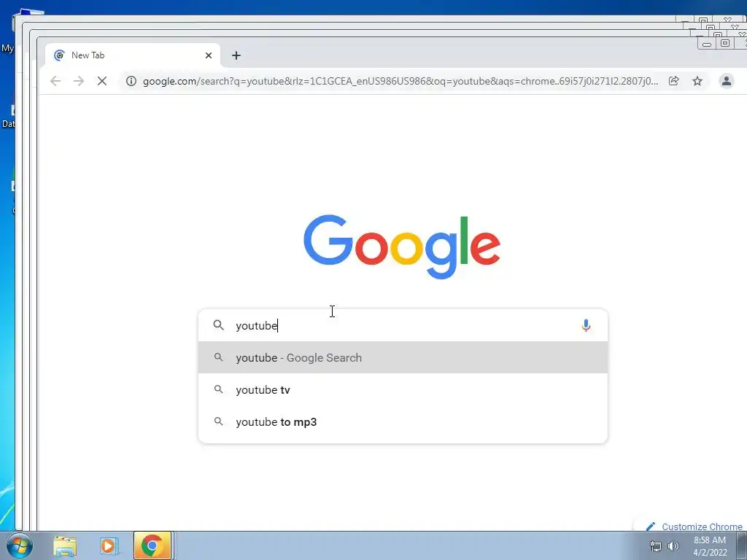Share this page icon
This screenshot has height=560, width=747.
click(x=673, y=81)
